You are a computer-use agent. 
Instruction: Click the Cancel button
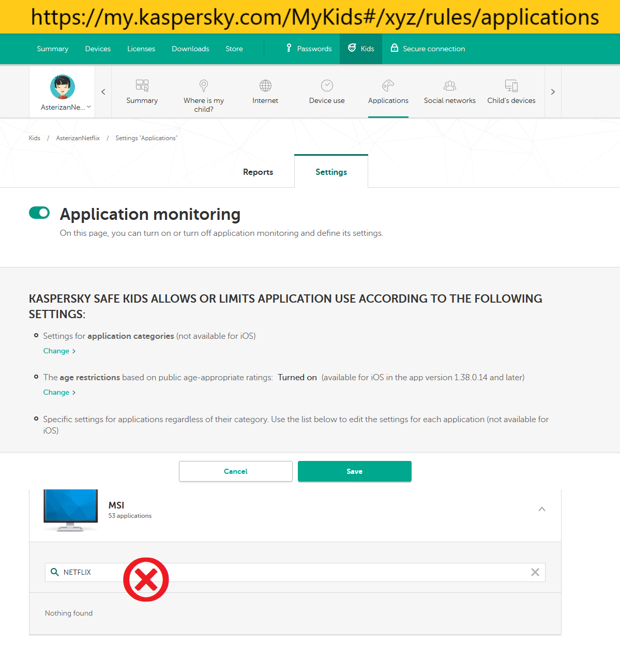pos(236,471)
